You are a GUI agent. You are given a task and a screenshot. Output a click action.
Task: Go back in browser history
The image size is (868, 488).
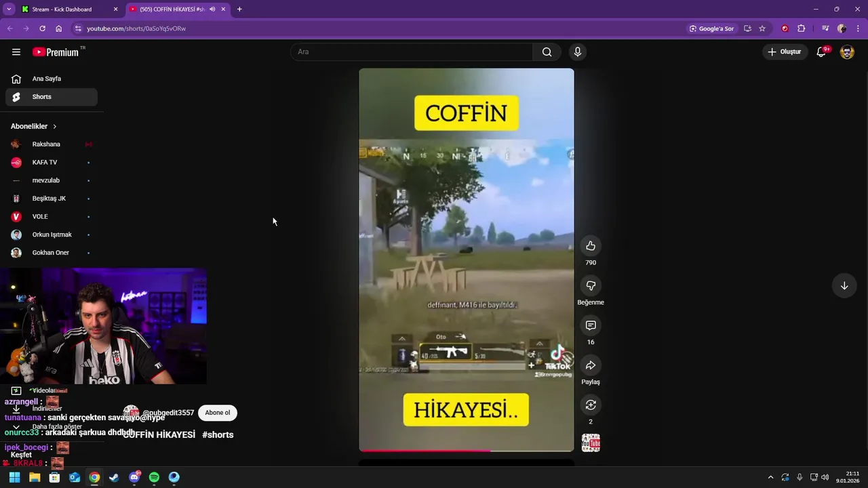(x=9, y=28)
